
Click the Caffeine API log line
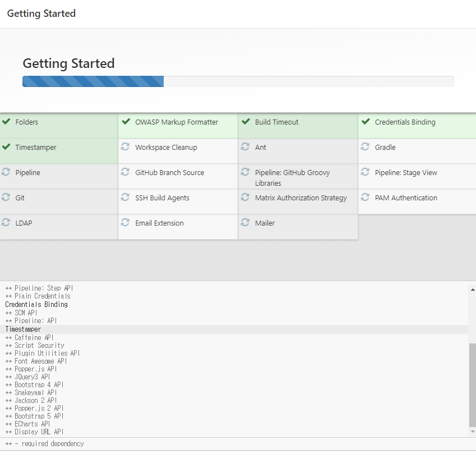[29, 338]
